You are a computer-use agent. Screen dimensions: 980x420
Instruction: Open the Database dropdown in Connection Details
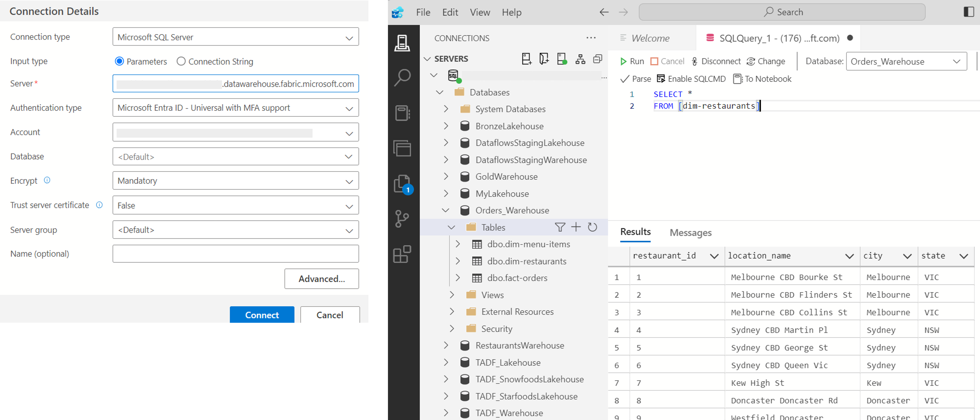(235, 157)
